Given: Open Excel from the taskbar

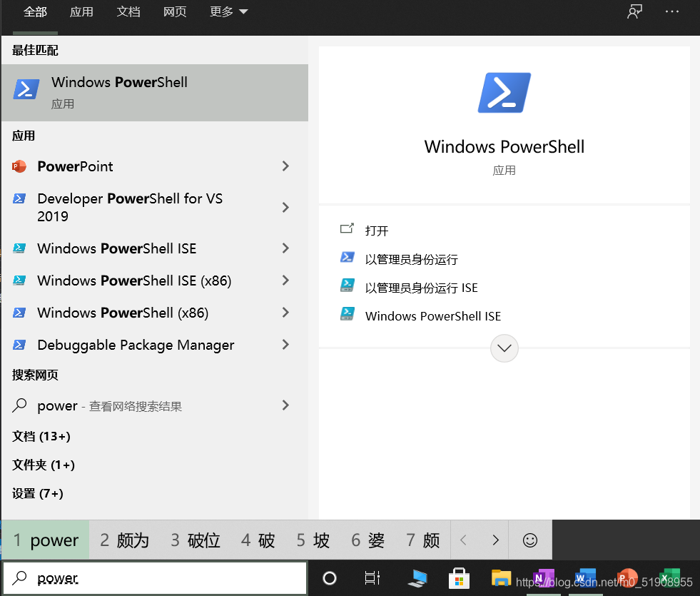Looking at the screenshot, I should click(669, 579).
